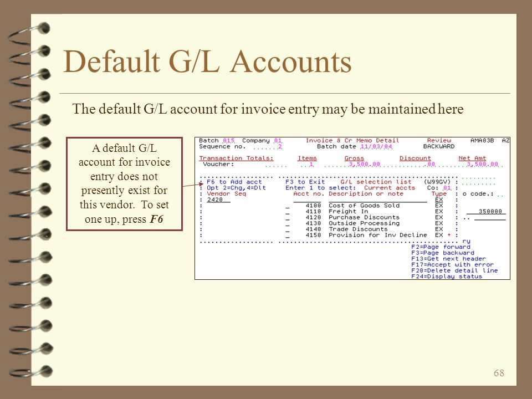
Task: Click the blank Description or note field
Action: coord(377,200)
